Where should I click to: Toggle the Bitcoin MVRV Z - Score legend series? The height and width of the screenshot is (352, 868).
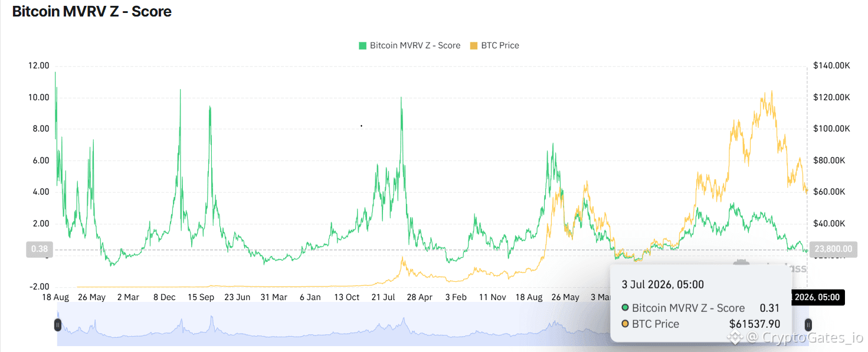410,45
